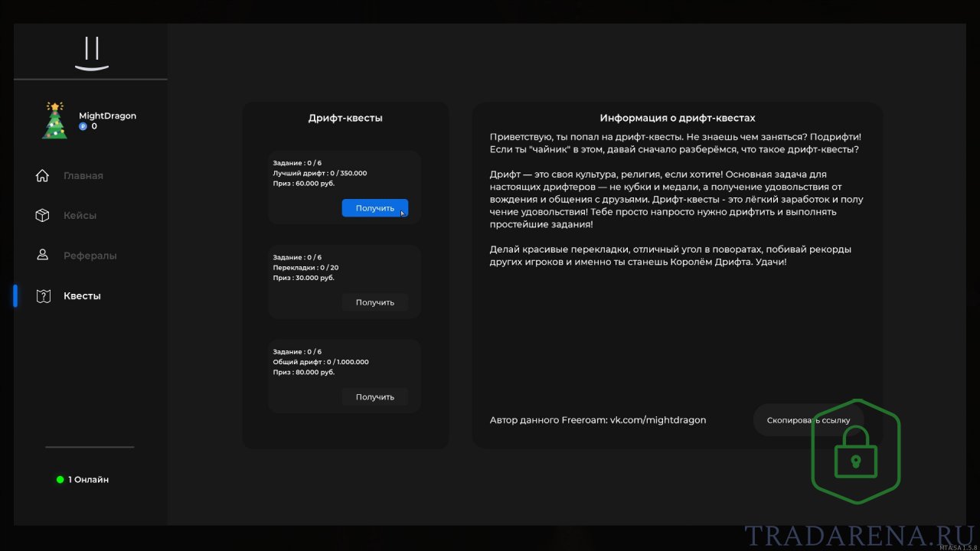Click the green online status dot
Screen dimensions: 980x551
pyautogui.click(x=60, y=480)
